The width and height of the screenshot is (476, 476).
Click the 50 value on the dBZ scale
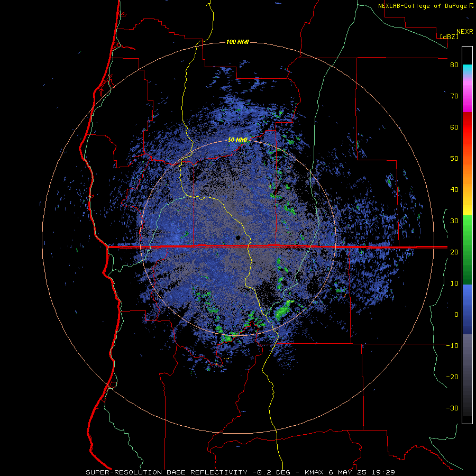tap(454, 159)
